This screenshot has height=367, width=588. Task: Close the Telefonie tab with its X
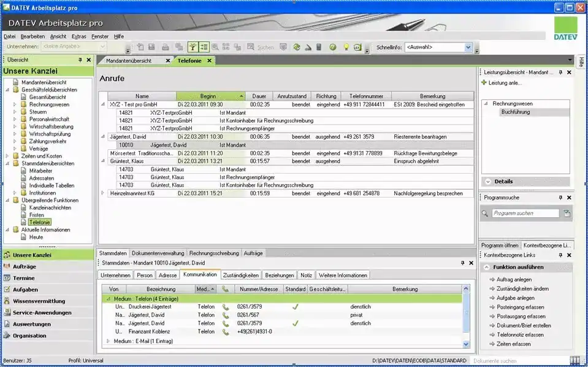[209, 60]
